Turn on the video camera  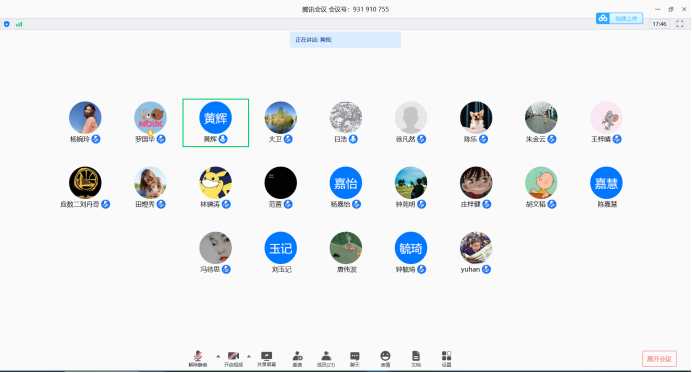pyautogui.click(x=233, y=359)
